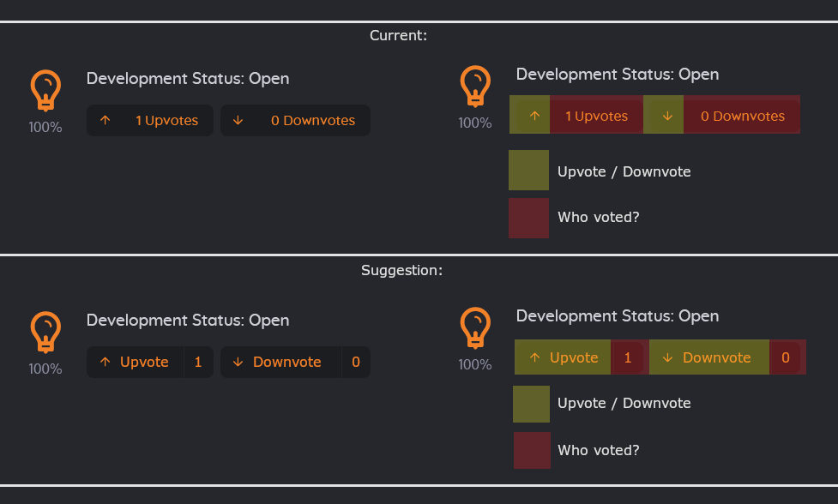Image resolution: width=838 pixels, height=504 pixels.
Task: Click the "100%" label in the plain Suggestion mockup
Action: (x=45, y=369)
